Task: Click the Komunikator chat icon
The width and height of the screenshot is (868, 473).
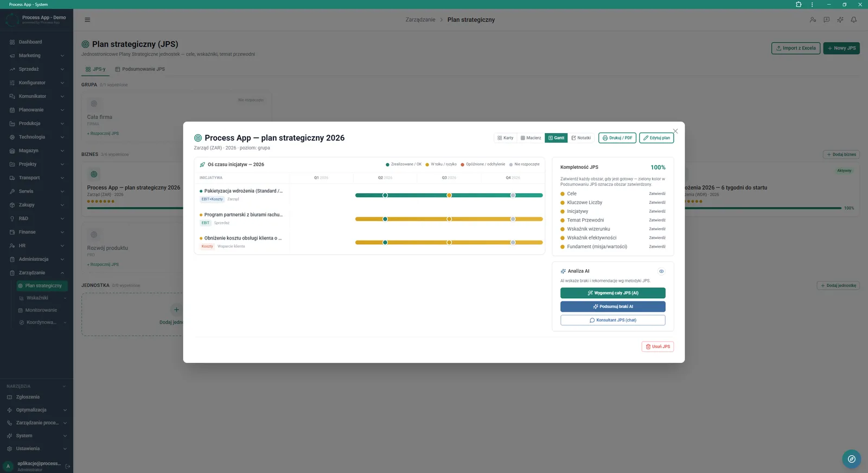Action: click(x=12, y=96)
